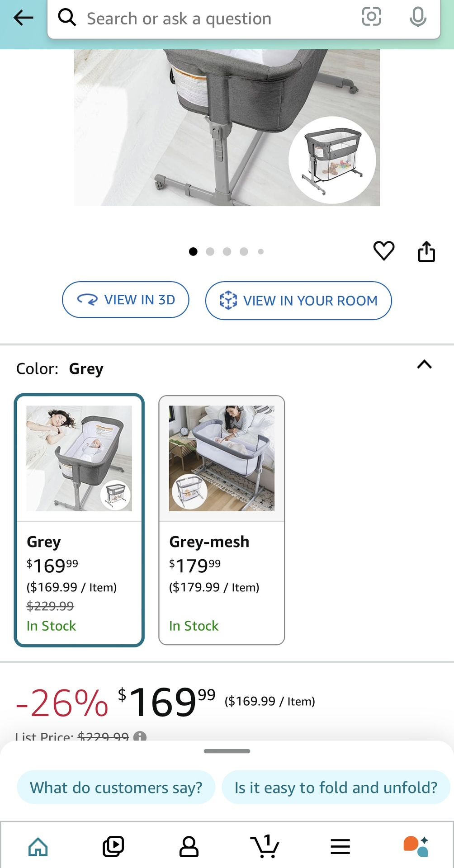Open camera lens visual search
Screen dimensions: 454x868
pos(371,17)
